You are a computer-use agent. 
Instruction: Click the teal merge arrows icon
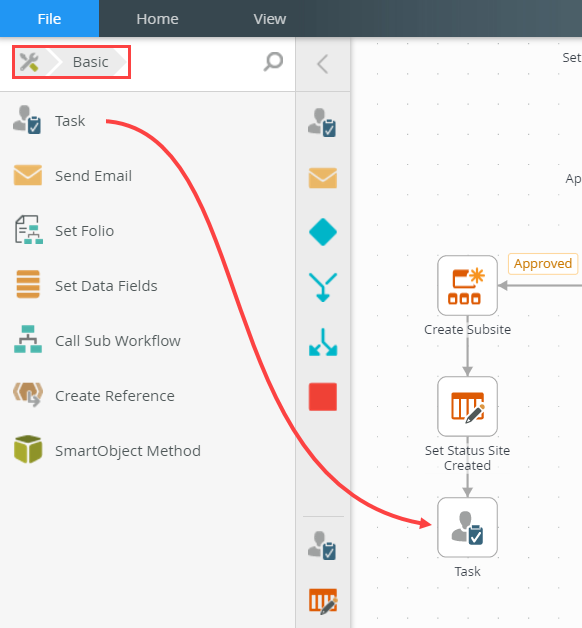coord(323,287)
